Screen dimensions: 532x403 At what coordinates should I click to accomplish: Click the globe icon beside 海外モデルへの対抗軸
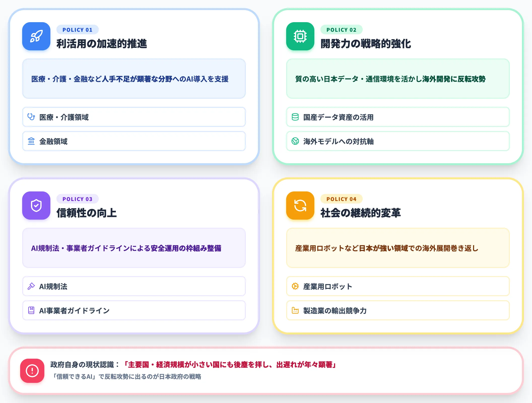(295, 141)
